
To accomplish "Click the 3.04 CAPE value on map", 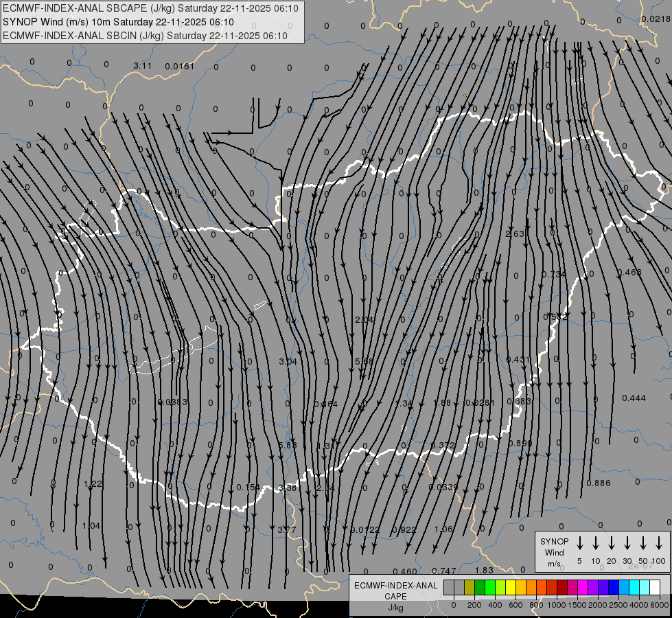I will [x=288, y=362].
